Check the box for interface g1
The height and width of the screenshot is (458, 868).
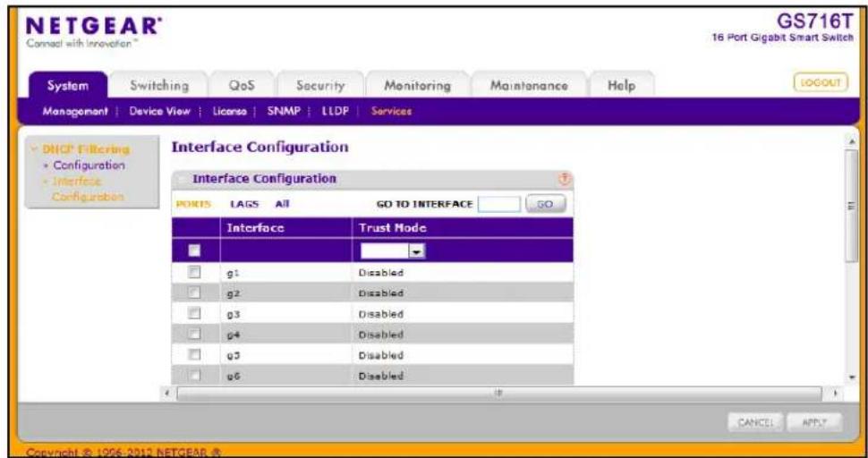point(194,272)
